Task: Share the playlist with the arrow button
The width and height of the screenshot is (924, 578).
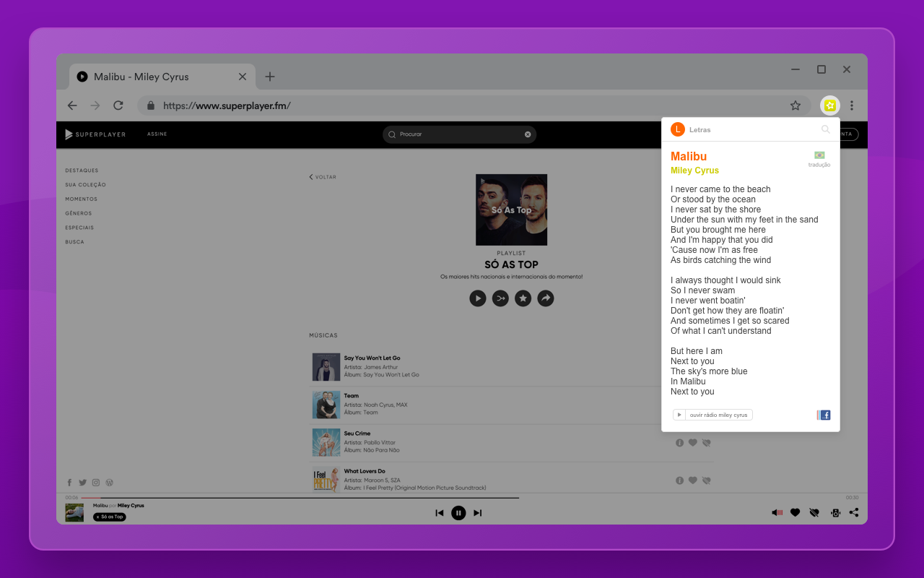Action: click(546, 298)
